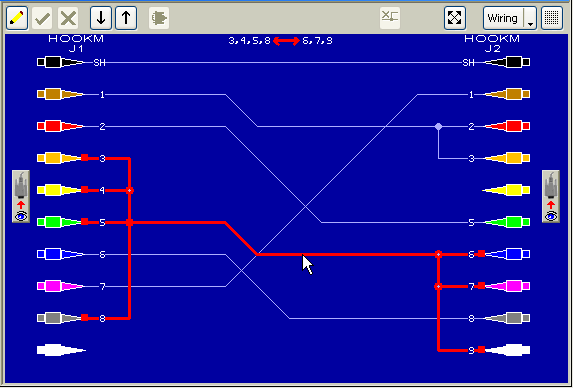Click the connector plug toolbar icon

click(159, 18)
